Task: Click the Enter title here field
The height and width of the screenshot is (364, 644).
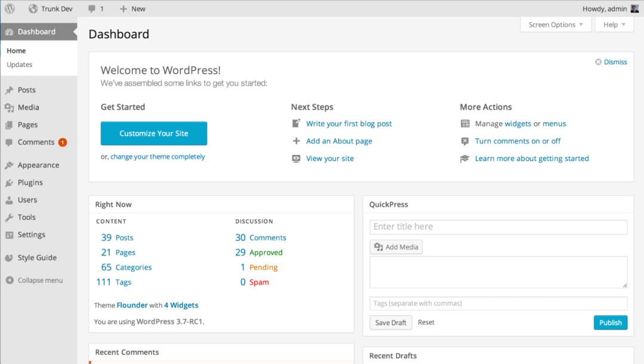Action: pos(499,227)
